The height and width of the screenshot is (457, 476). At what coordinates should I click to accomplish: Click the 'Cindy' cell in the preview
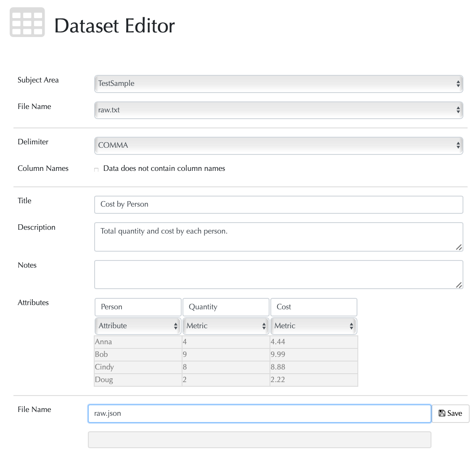click(138, 367)
